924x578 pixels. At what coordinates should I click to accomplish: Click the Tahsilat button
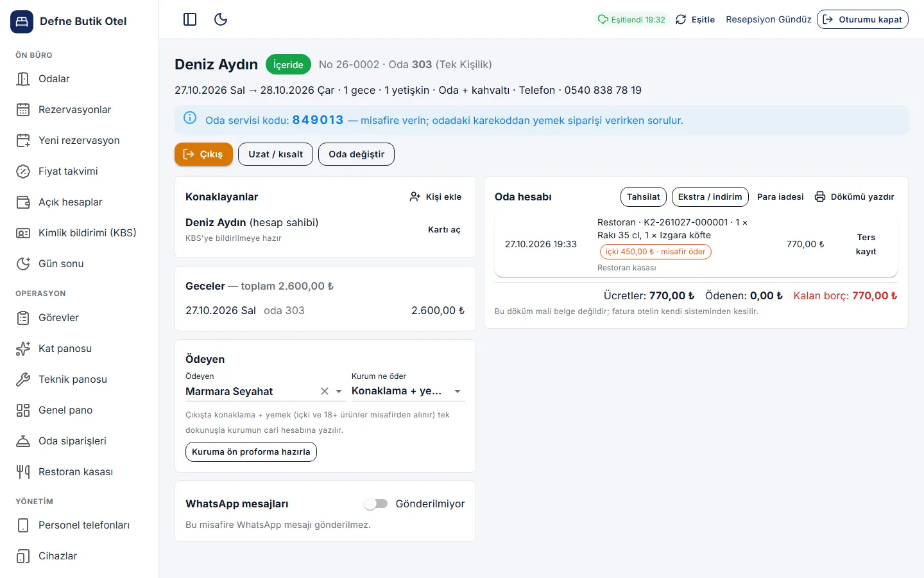[x=644, y=197]
